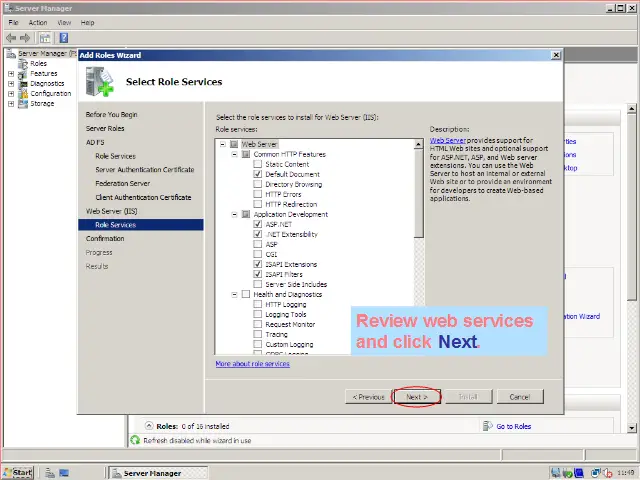Click the Server Manager window scroll-down arrow
Screen dimensions: 640x480
pos(632,428)
